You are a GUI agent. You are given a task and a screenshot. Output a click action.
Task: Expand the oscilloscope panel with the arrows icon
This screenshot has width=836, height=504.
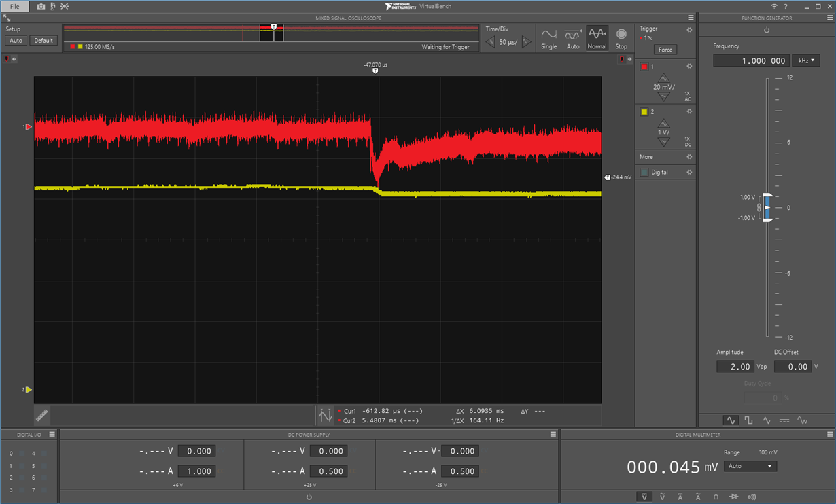[x=7, y=18]
